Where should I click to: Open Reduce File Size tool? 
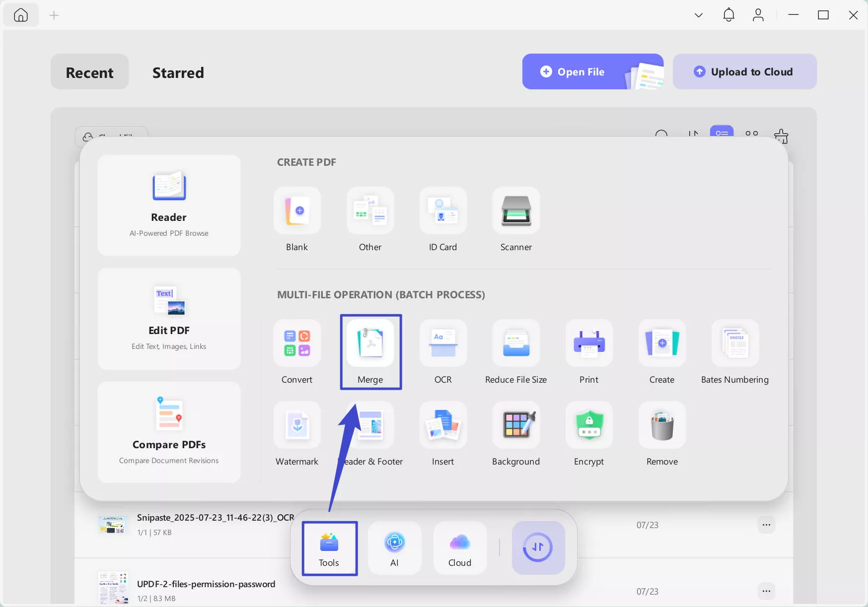516,351
